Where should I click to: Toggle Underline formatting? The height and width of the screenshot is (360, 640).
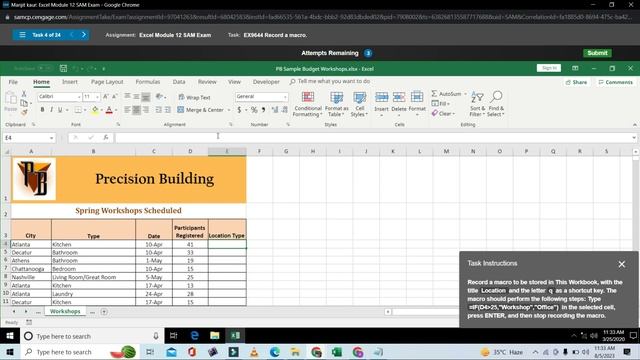(60, 110)
